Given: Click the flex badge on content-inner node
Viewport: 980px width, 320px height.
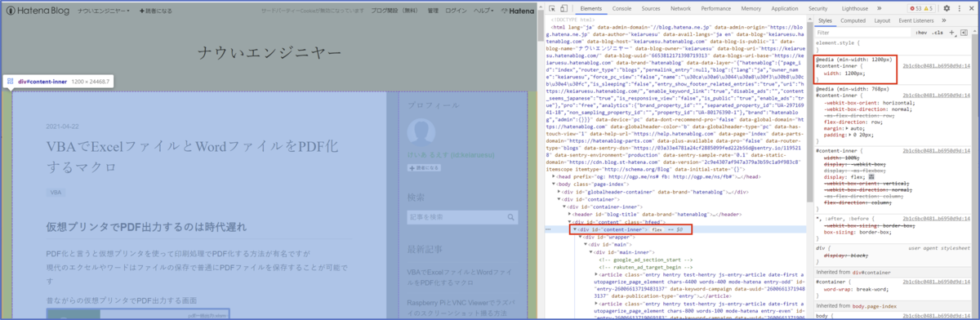Looking at the screenshot, I should click(x=657, y=230).
